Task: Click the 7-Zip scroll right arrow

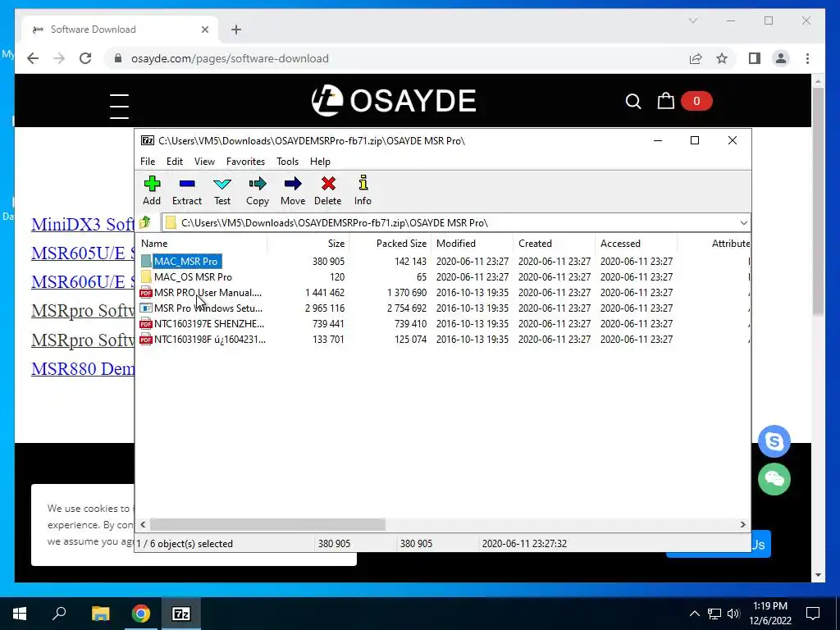Action: tap(742, 524)
